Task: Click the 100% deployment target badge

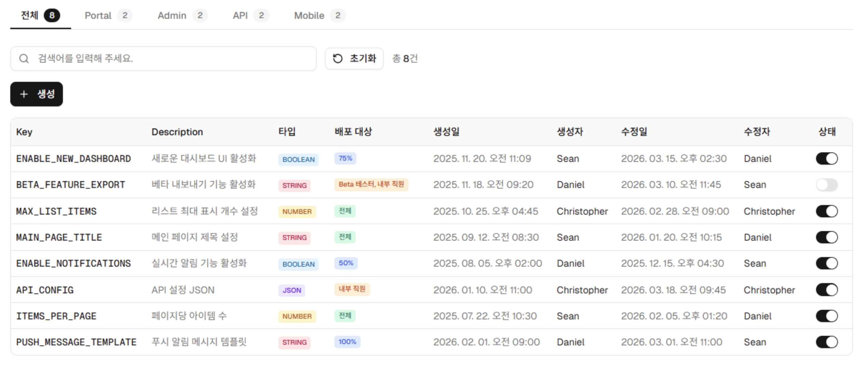Action: pyautogui.click(x=347, y=342)
